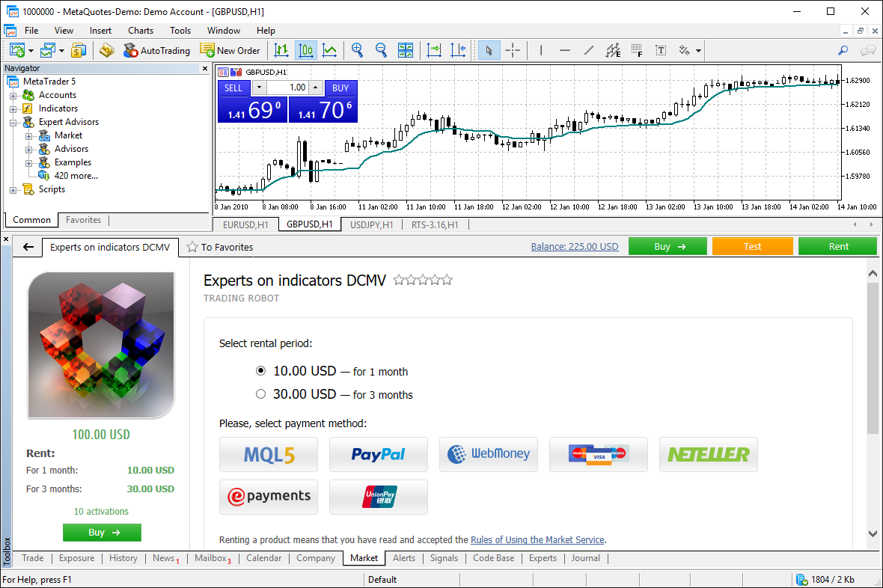Viewport: 883px width, 588px height.
Task: Click the orange Test button
Action: [x=752, y=246]
